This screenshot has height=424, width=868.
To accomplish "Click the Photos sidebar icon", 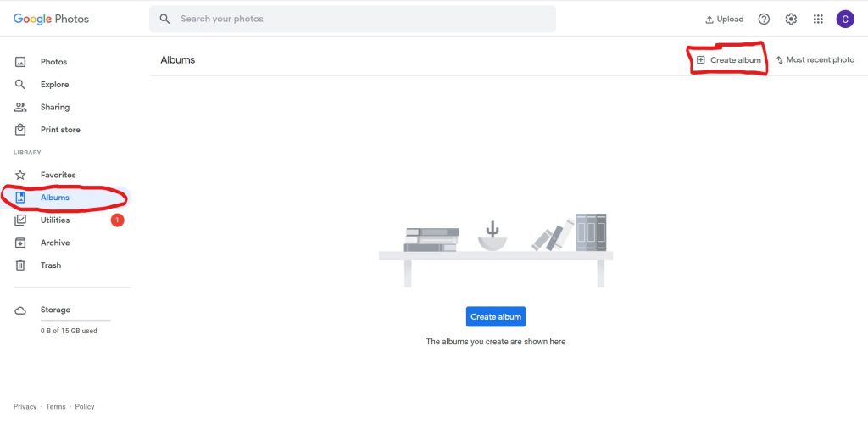I will [x=20, y=62].
